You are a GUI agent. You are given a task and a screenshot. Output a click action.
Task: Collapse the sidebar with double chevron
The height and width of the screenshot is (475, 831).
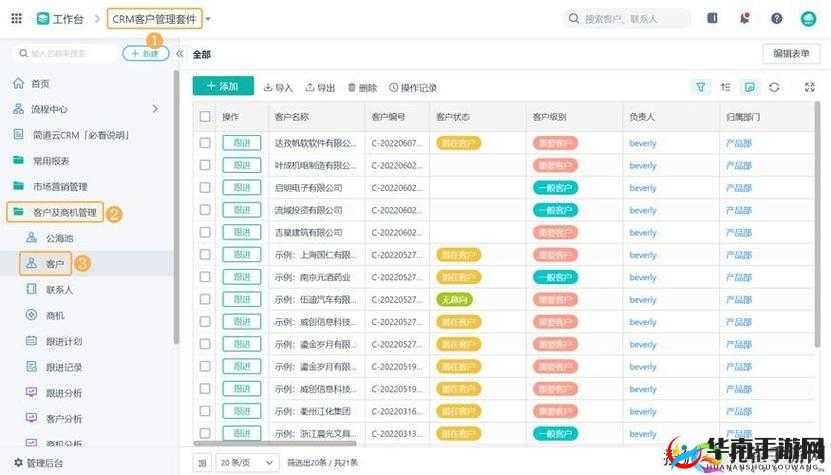click(x=180, y=54)
